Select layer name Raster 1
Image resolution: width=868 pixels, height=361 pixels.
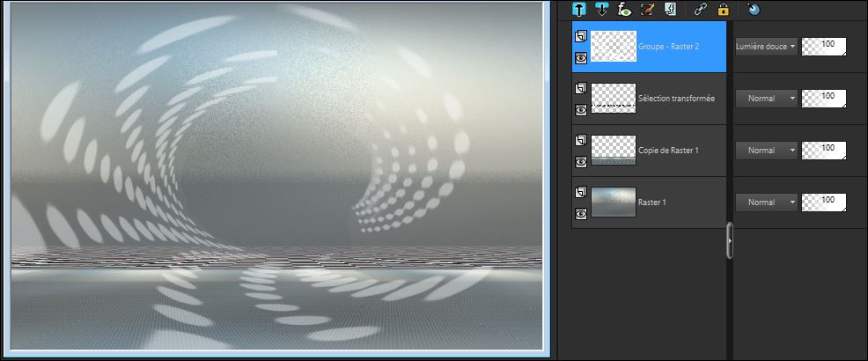(x=652, y=203)
